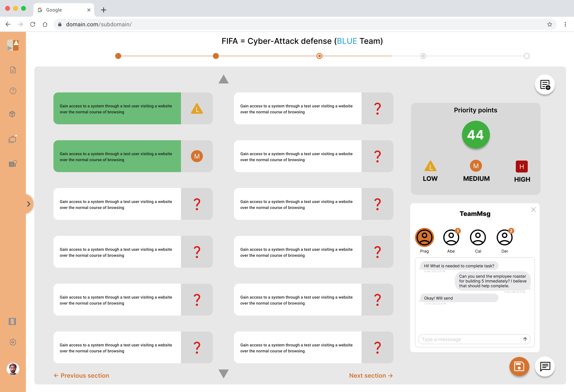Viewport: 574px width, 392px height.
Task: Click the browser forward arrow
Action: coord(20,24)
